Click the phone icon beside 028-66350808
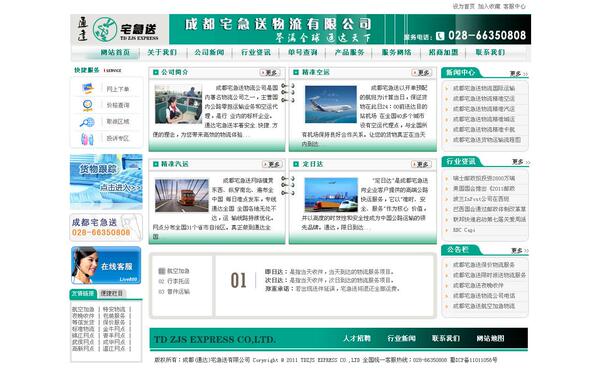Viewport: 600px width, 368px height. point(440,36)
